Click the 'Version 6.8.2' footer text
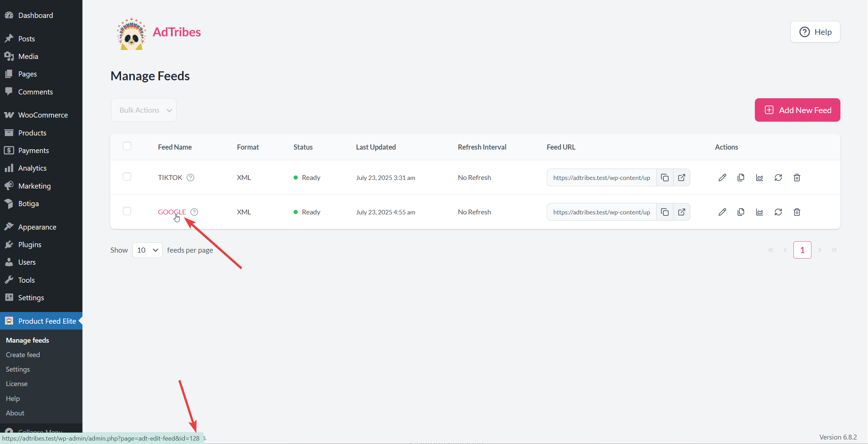Screen dimensions: 868x444 (x=838, y=437)
